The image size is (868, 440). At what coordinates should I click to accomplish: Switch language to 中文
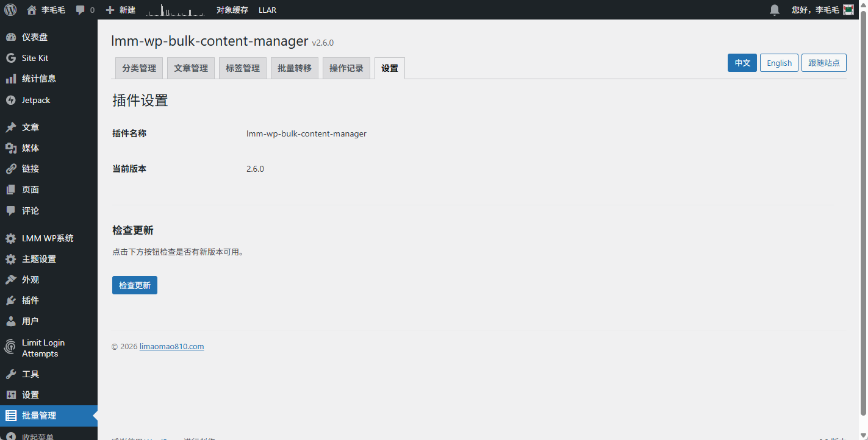click(742, 63)
